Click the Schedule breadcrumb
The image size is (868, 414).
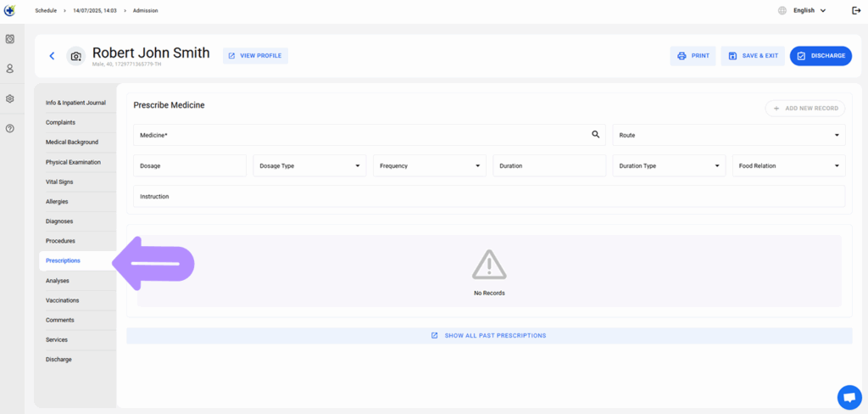46,10
